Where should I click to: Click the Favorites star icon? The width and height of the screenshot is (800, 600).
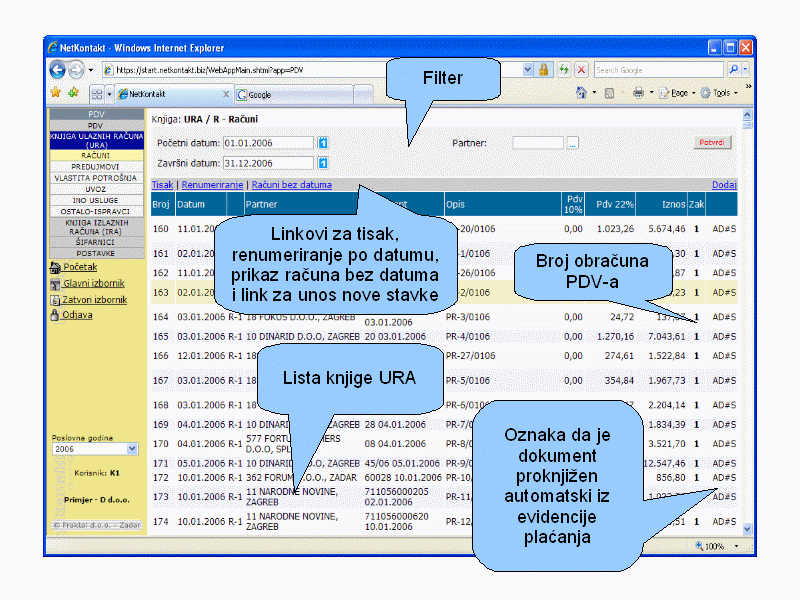(56, 93)
